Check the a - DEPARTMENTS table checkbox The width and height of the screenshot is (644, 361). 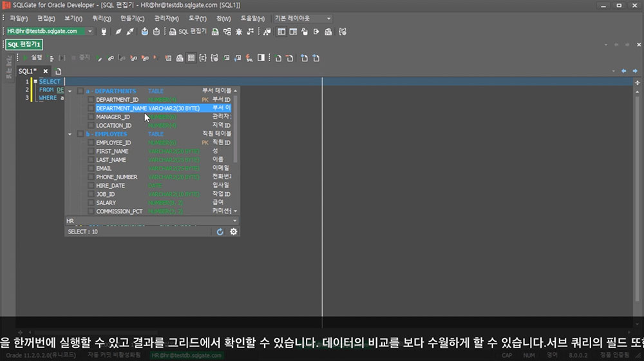(x=80, y=92)
